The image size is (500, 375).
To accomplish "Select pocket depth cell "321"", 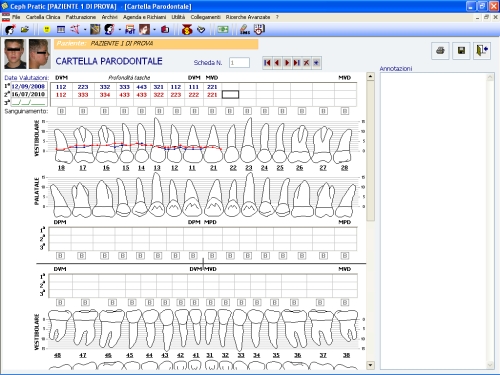I will coord(159,87).
